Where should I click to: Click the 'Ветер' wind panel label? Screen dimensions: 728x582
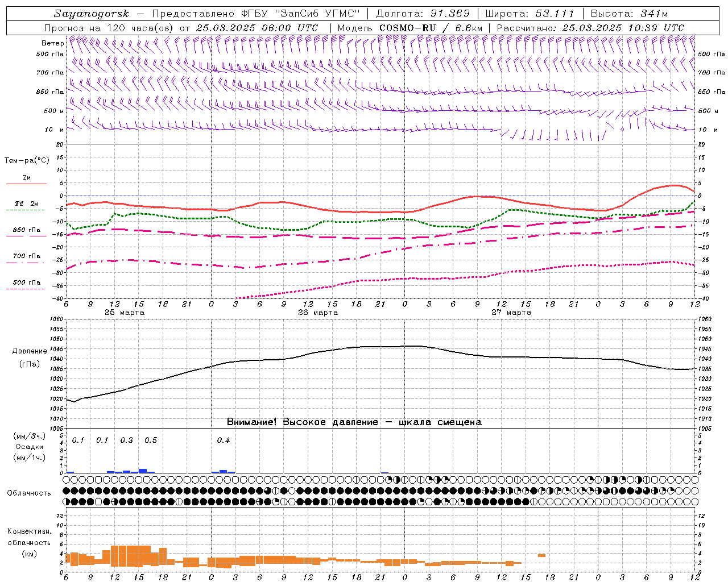(x=52, y=43)
